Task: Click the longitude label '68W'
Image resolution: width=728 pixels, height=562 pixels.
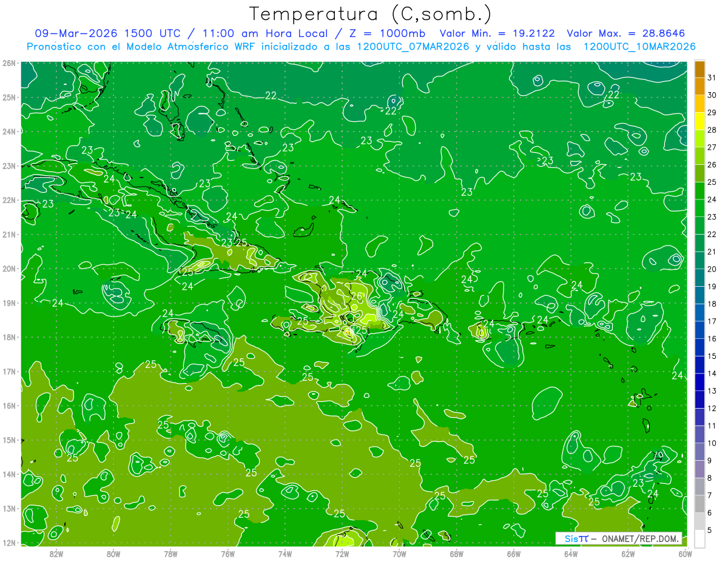Action: (457, 553)
